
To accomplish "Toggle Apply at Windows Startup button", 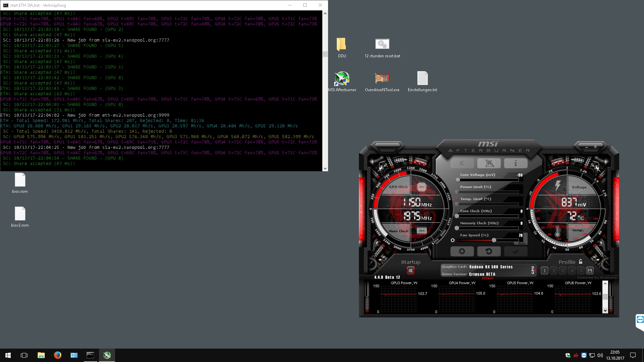I will tap(411, 270).
